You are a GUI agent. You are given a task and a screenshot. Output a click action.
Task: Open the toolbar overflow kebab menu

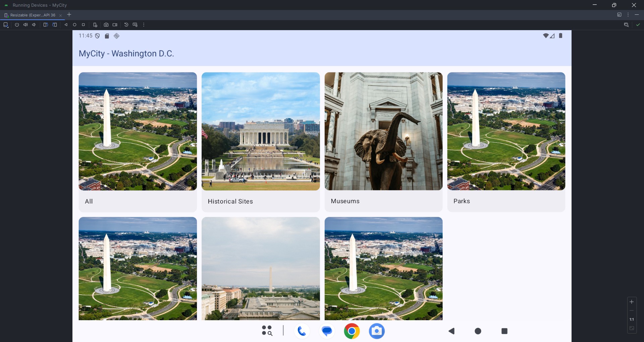point(144,24)
